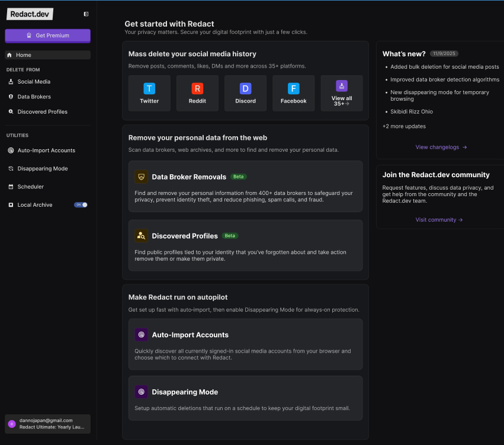Screen dimensions: 504x445
Task: Open View all 35+ platforms
Action: 342,93
